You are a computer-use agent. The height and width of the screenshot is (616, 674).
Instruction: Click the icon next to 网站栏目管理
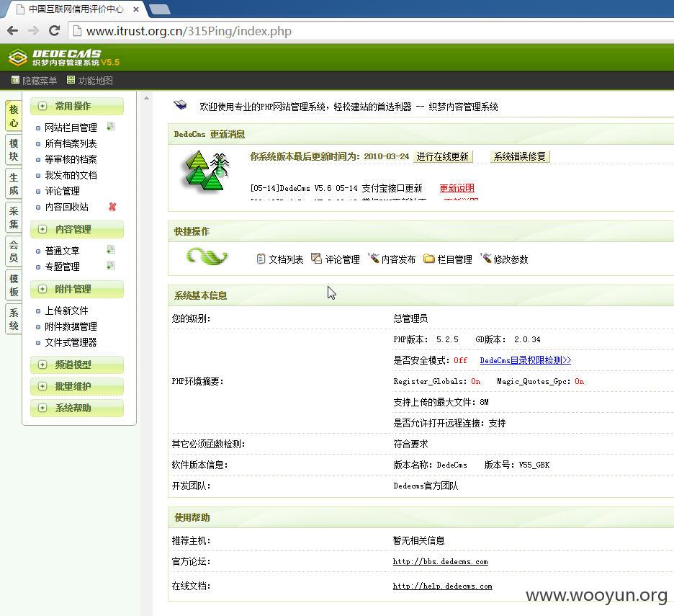(x=111, y=127)
